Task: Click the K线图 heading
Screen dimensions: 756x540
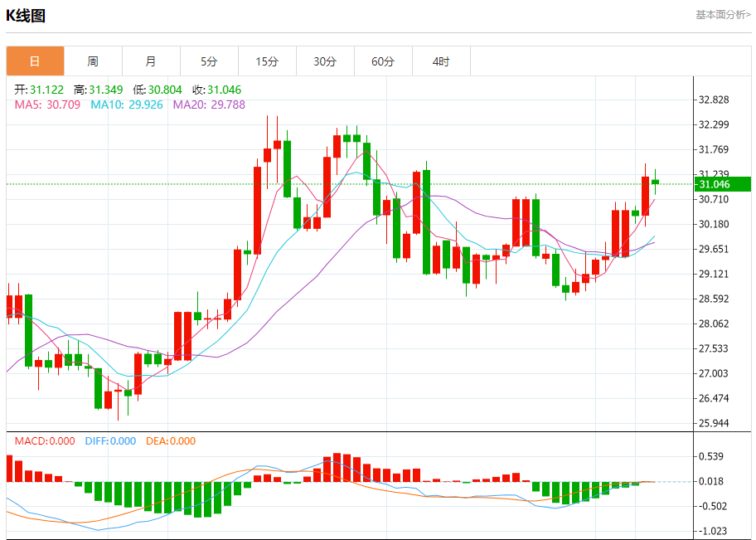Action: [x=26, y=16]
